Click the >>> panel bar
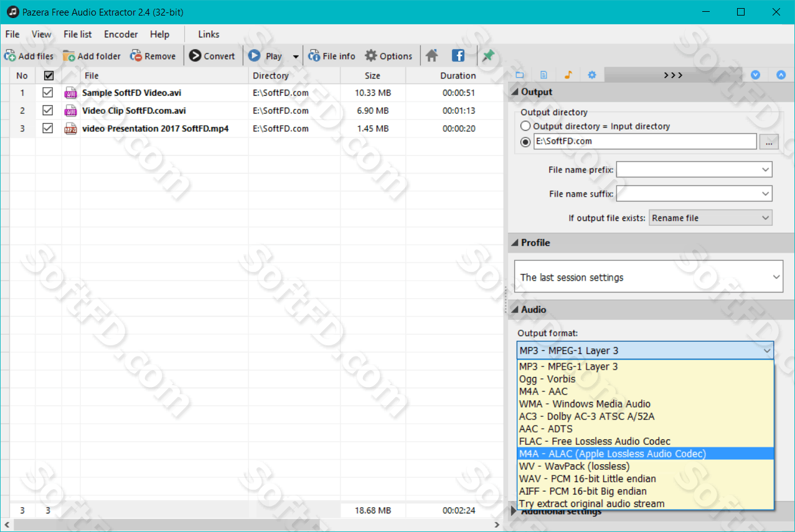795x532 pixels. (673, 75)
